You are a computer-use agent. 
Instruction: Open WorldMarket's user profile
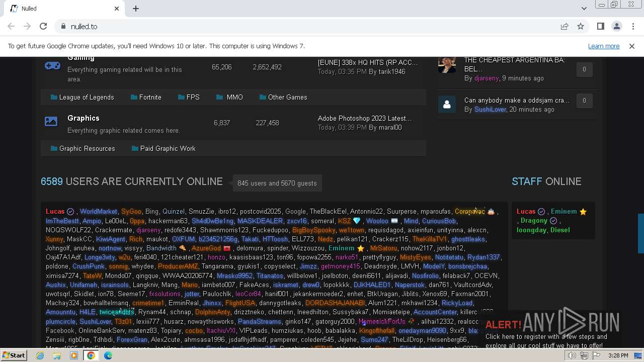coord(98,211)
